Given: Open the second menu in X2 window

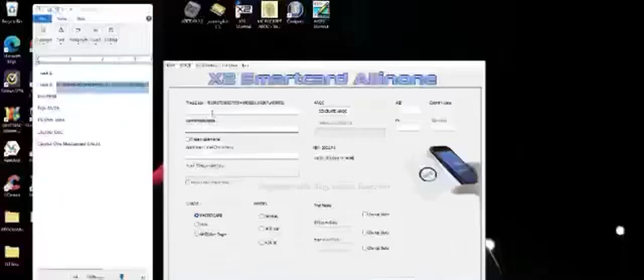Looking at the screenshot, I should click(185, 65).
